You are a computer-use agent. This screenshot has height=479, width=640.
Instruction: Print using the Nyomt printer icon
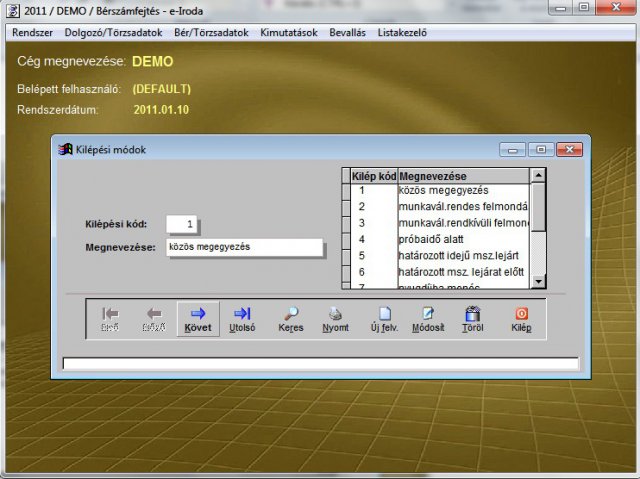[x=336, y=318]
